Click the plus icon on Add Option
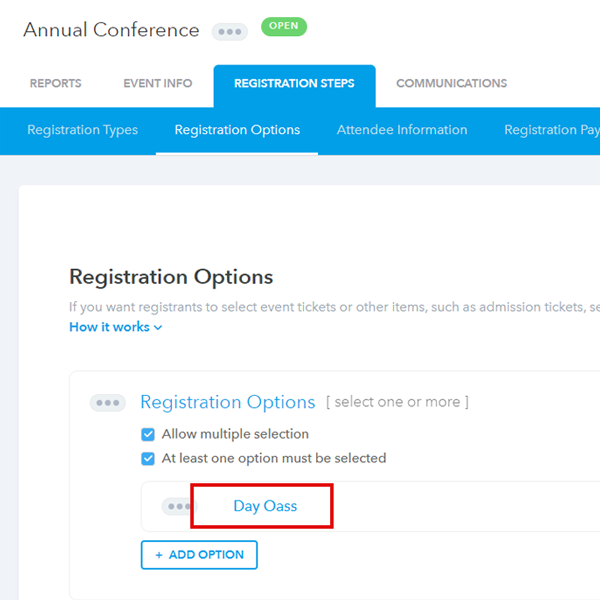This screenshot has width=600, height=600. pos(158,555)
